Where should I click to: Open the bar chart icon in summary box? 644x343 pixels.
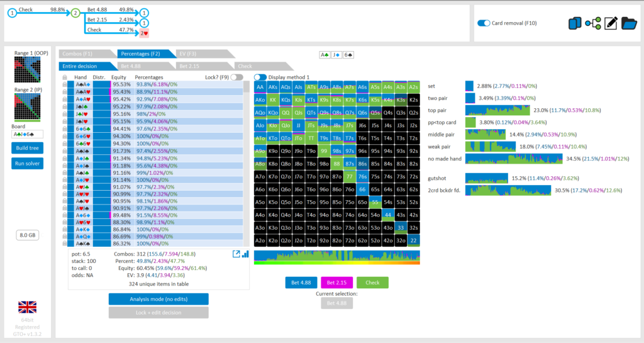point(245,254)
